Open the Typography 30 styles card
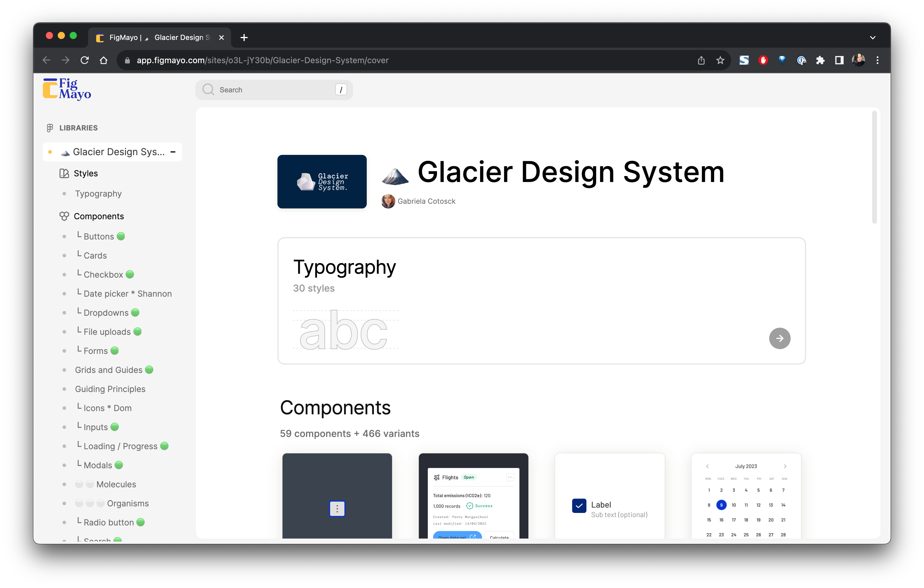Screen dimensions: 924x588 [x=541, y=301]
